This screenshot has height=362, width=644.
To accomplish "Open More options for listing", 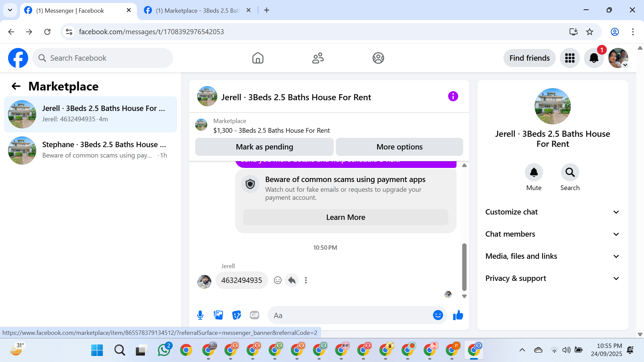I will tap(399, 147).
